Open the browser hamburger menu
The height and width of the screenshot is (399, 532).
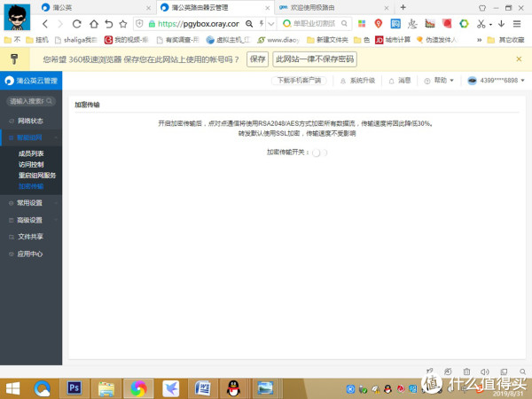(517, 23)
